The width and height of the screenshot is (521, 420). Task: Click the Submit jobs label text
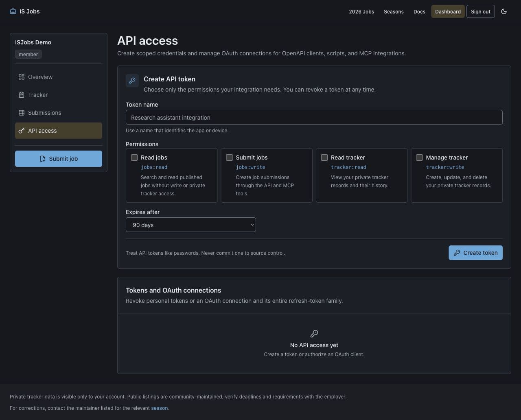coord(252,157)
